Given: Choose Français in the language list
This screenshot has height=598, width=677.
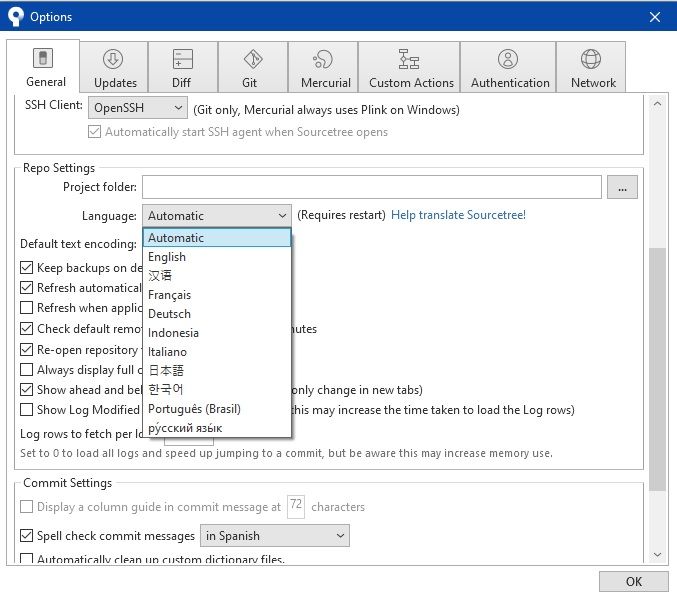Looking at the screenshot, I should [x=169, y=295].
